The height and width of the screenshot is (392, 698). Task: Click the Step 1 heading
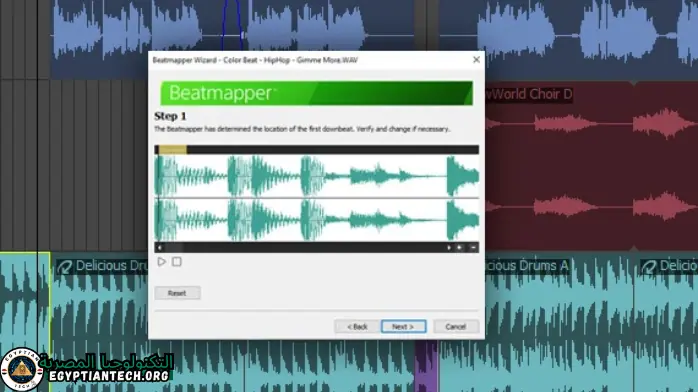click(170, 116)
